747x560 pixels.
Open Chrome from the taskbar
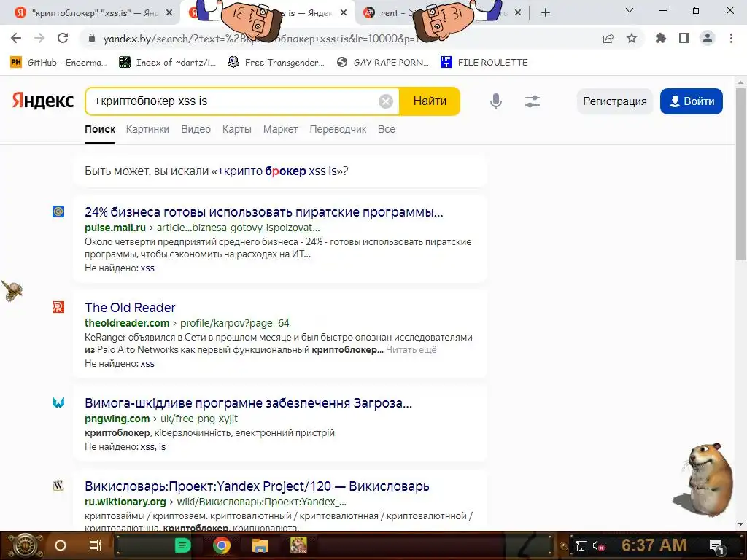pyautogui.click(x=221, y=545)
